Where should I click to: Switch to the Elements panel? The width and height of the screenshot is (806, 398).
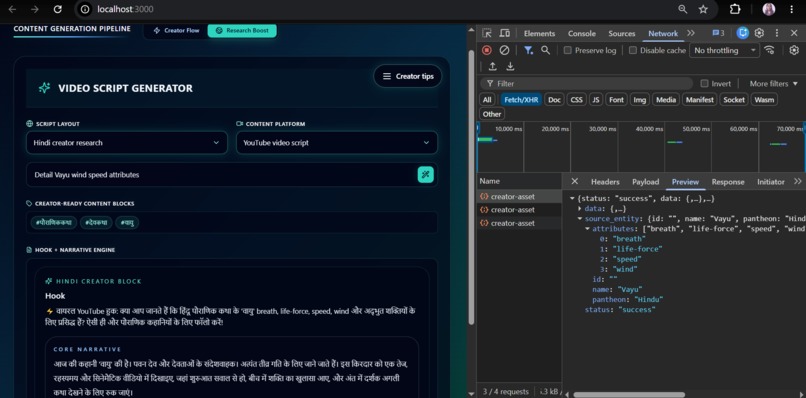(x=539, y=33)
